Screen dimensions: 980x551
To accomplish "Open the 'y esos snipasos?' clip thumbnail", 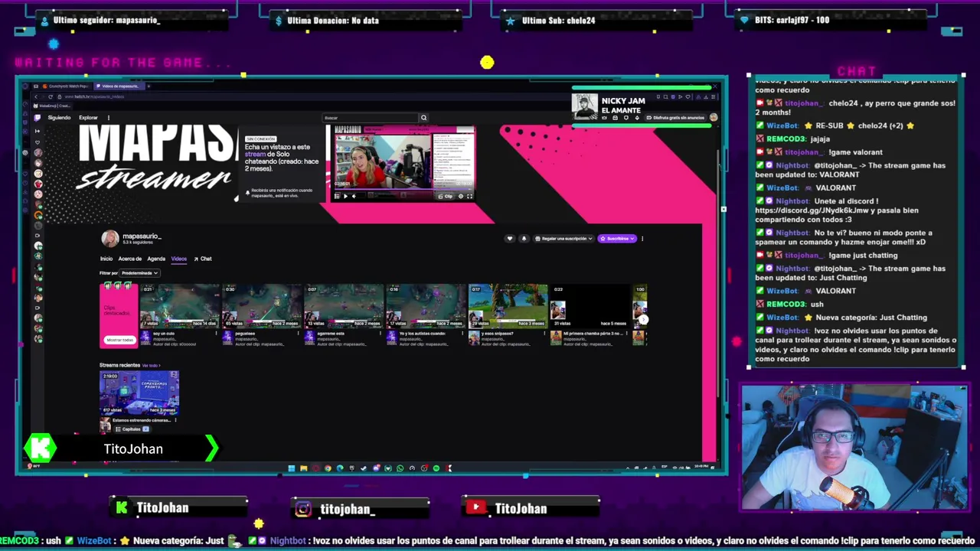I will coord(508,306).
